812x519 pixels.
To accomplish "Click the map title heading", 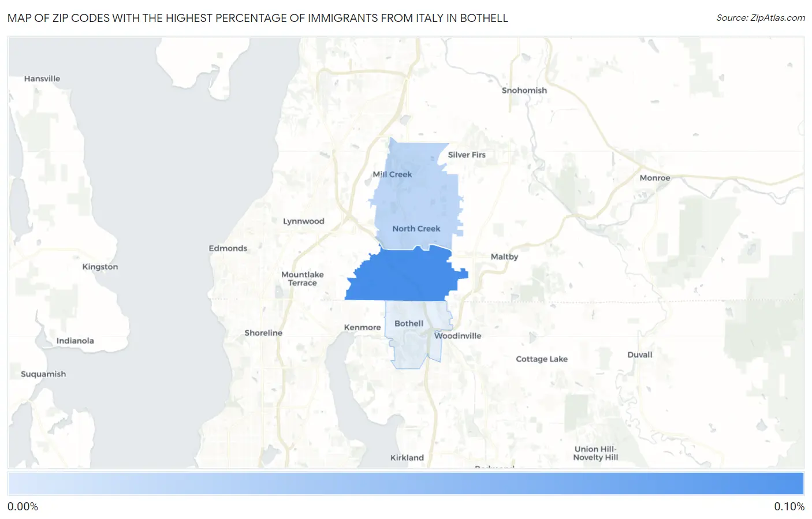I will coord(258,18).
